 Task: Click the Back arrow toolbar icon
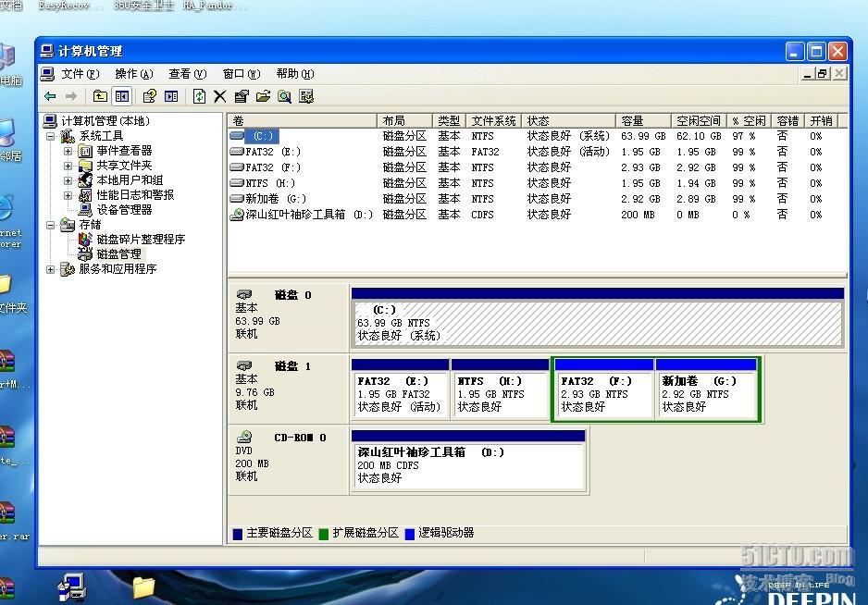point(50,96)
